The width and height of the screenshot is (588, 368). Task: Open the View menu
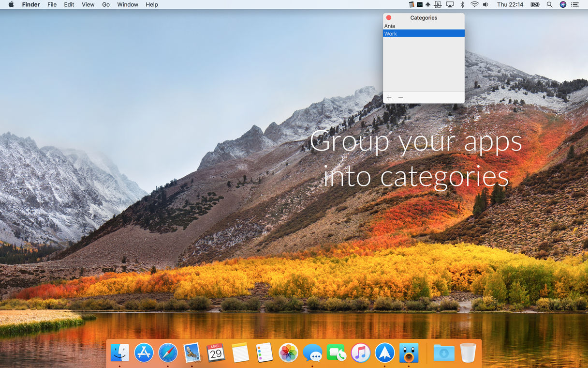coord(88,4)
